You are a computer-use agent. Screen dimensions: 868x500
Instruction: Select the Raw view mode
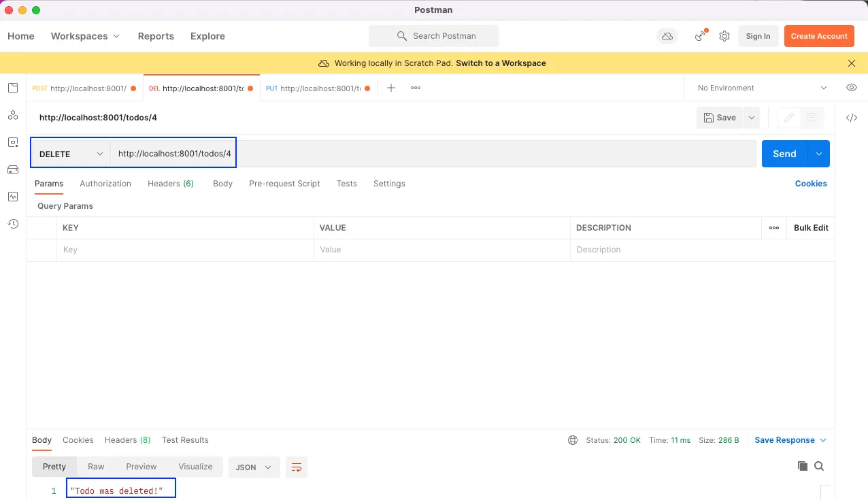click(x=96, y=467)
